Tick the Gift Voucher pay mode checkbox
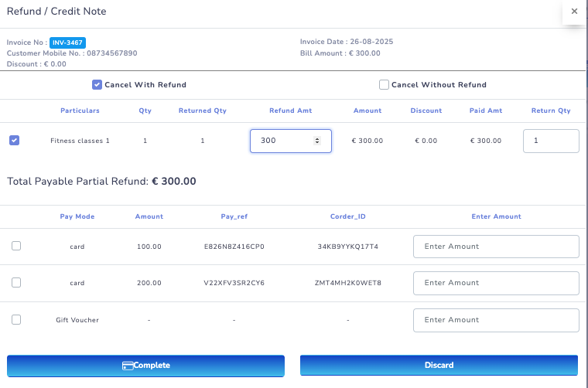Screen dimensions: 588x388 pyautogui.click(x=16, y=319)
